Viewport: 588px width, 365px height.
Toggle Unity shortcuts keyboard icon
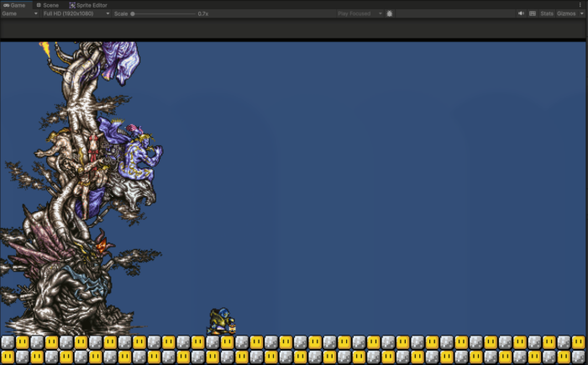tap(533, 13)
